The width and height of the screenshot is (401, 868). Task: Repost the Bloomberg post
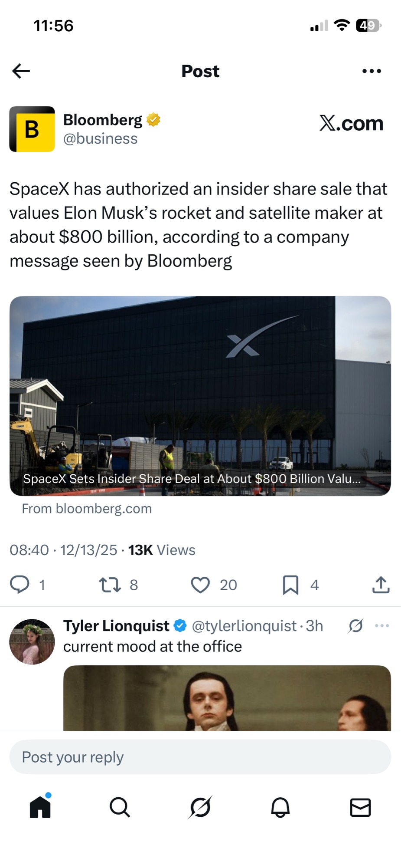click(x=110, y=585)
